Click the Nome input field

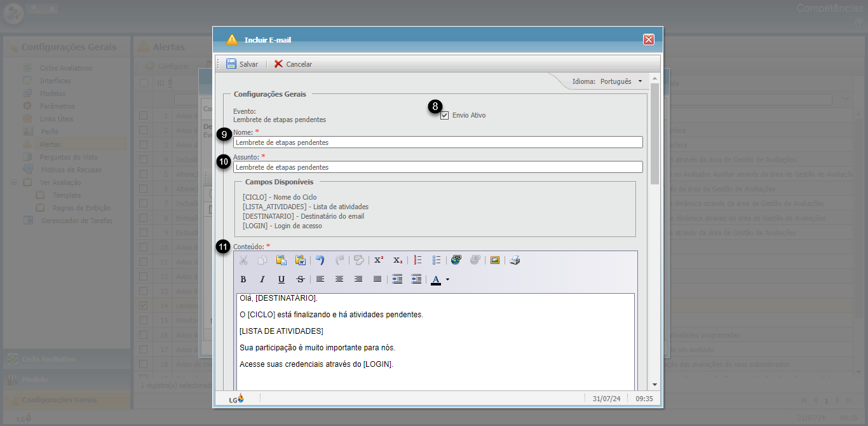coord(438,142)
